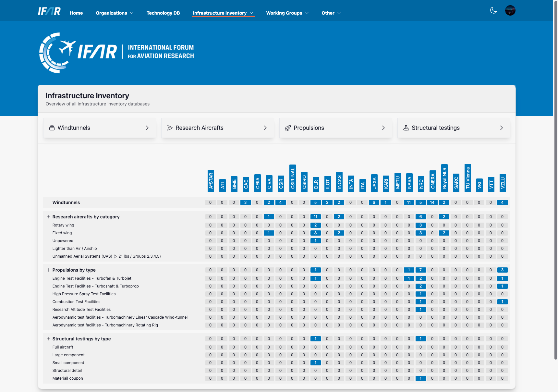Screen dimensions: 558x392
Task: Click CAE Windtunnels count 3
Action: tap(246, 202)
